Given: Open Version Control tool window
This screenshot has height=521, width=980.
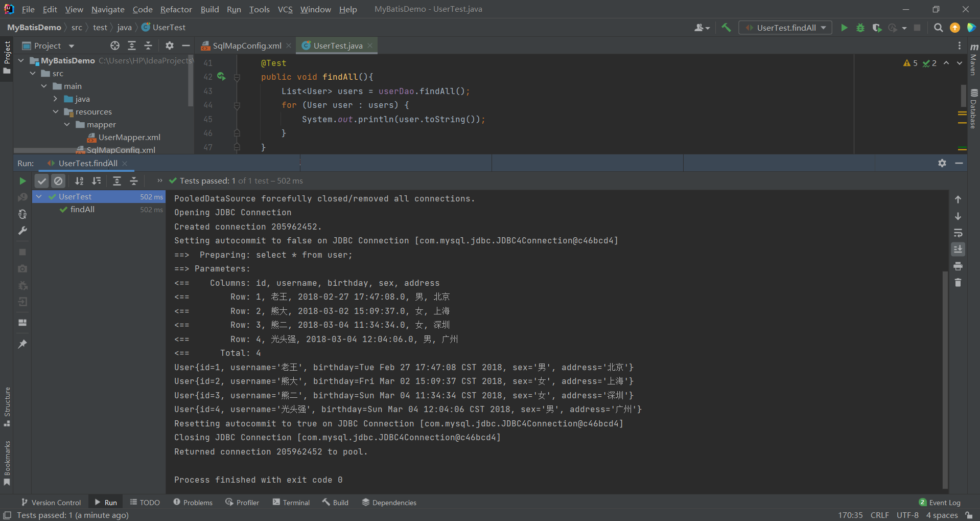Looking at the screenshot, I should 51,503.
